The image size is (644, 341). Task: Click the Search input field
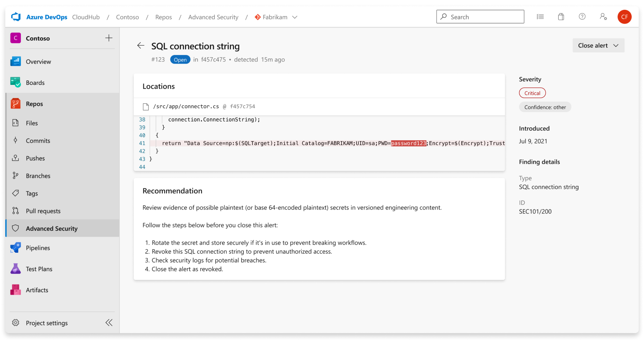click(x=480, y=17)
